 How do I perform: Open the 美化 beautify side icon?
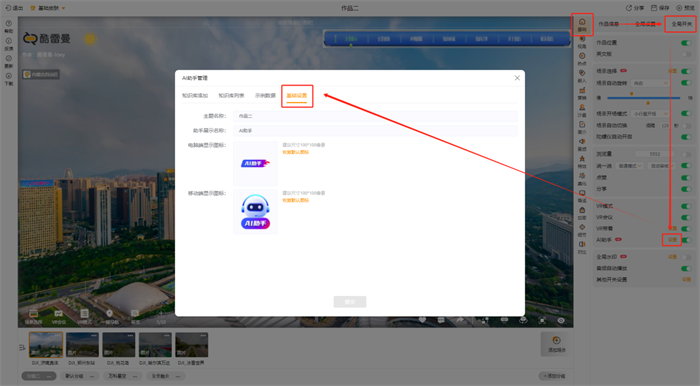tap(582, 178)
